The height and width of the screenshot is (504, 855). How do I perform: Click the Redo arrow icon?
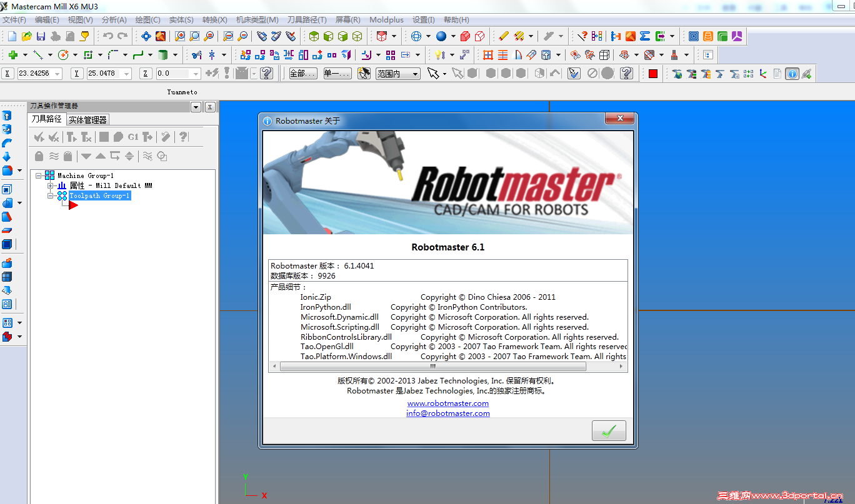tap(122, 36)
